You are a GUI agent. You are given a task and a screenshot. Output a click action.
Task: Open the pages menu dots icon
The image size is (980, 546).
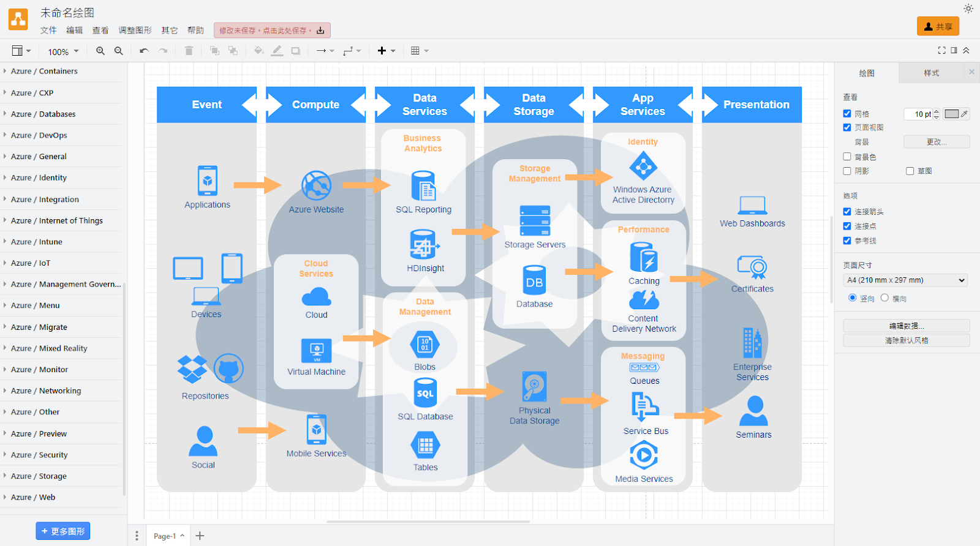pos(137,536)
